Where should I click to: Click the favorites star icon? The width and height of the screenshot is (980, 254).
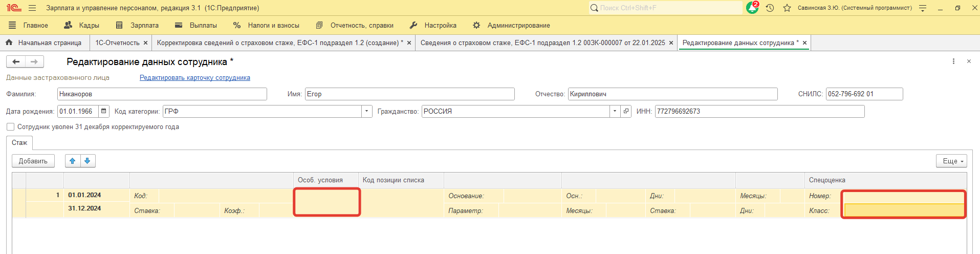[787, 8]
